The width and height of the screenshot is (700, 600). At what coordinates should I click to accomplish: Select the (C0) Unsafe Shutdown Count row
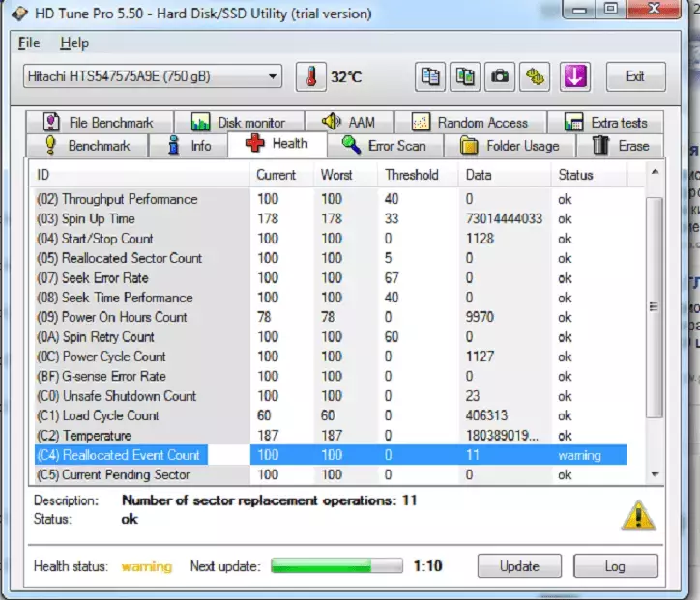(x=331, y=396)
